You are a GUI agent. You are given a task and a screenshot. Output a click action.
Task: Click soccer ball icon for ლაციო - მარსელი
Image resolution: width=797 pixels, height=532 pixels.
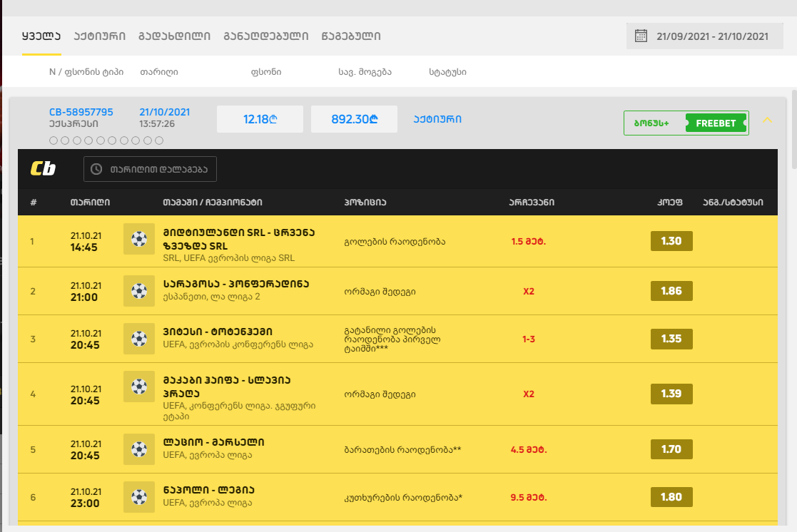tap(139, 449)
